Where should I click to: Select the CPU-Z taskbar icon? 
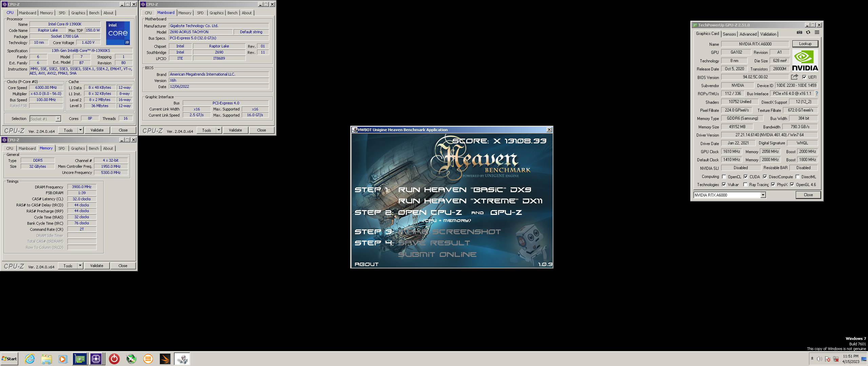pos(96,359)
